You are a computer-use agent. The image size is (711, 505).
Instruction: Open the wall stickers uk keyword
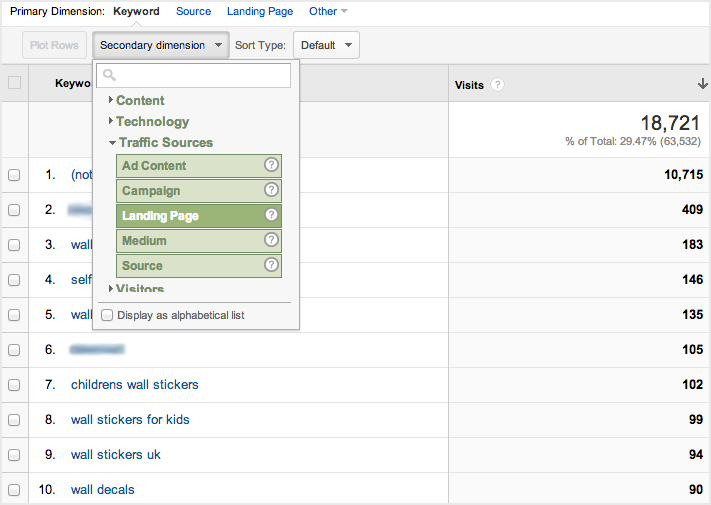coord(115,455)
